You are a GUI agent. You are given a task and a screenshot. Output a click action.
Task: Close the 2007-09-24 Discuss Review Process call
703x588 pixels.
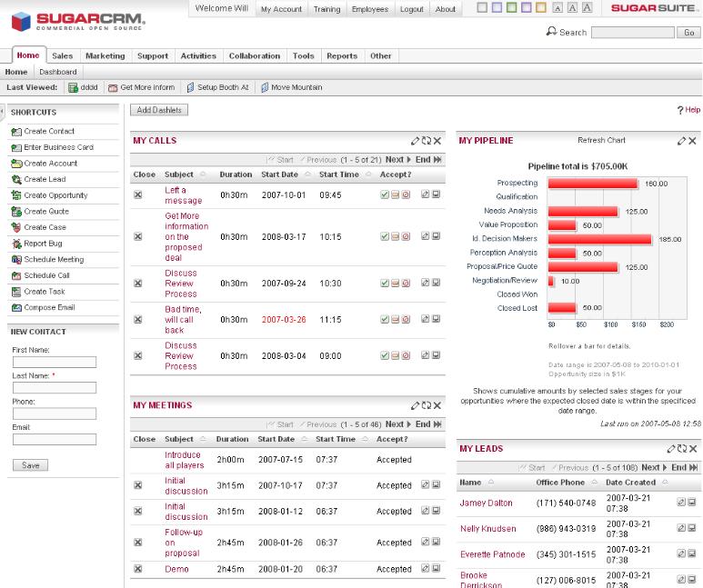coord(138,284)
